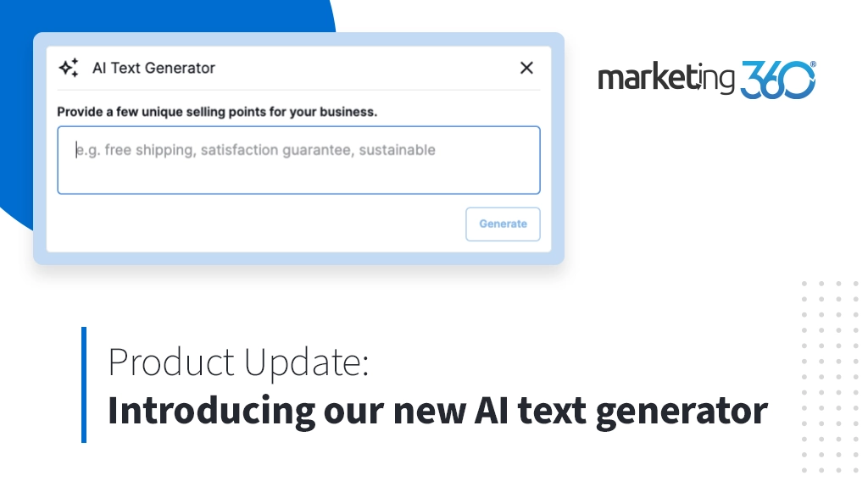Image resolution: width=868 pixels, height=481 pixels.
Task: Click the "AI Text Generator" dialog title
Action: (x=153, y=68)
